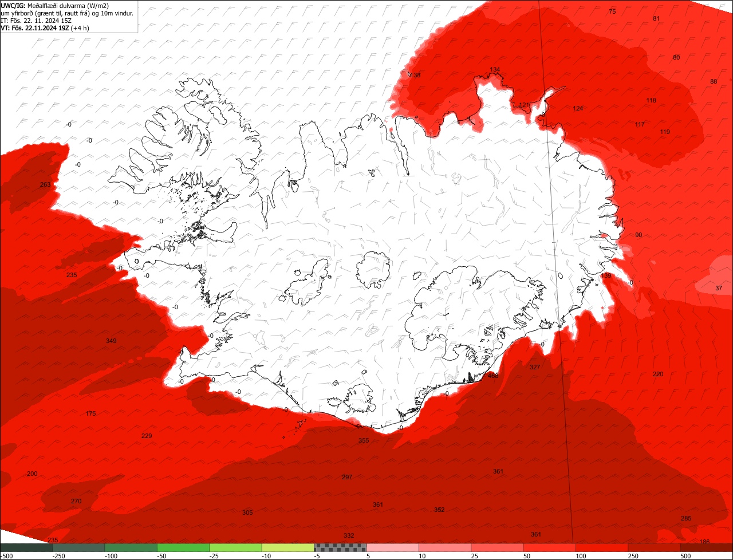
Task: Click the flux value 134 off the north coast
Action: coord(495,69)
